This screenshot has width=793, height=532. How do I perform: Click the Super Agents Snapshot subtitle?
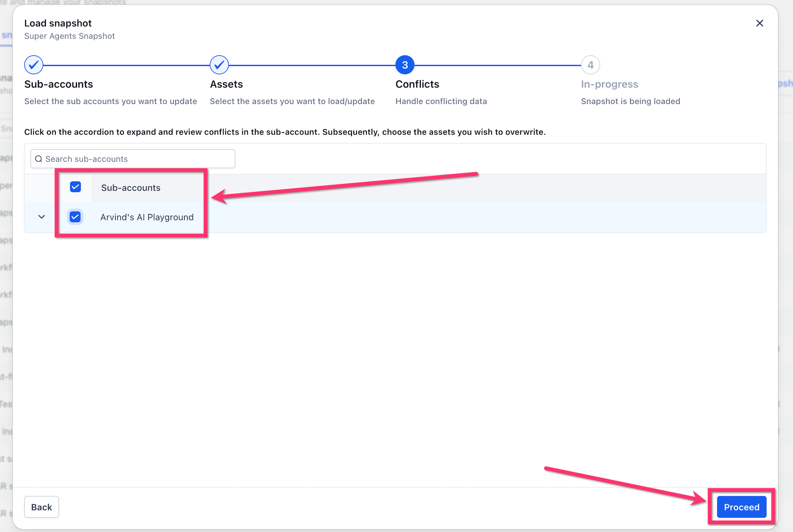click(70, 36)
